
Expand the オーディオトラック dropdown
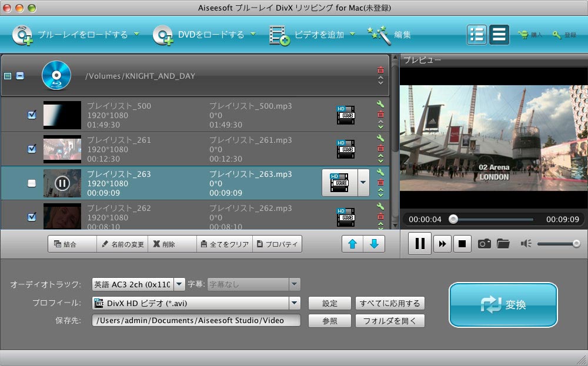(x=179, y=284)
